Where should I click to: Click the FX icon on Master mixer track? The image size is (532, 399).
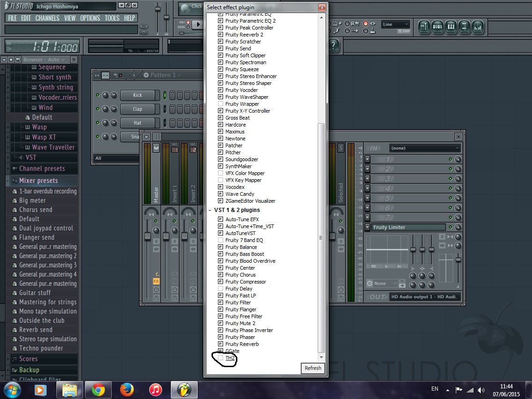click(156, 281)
